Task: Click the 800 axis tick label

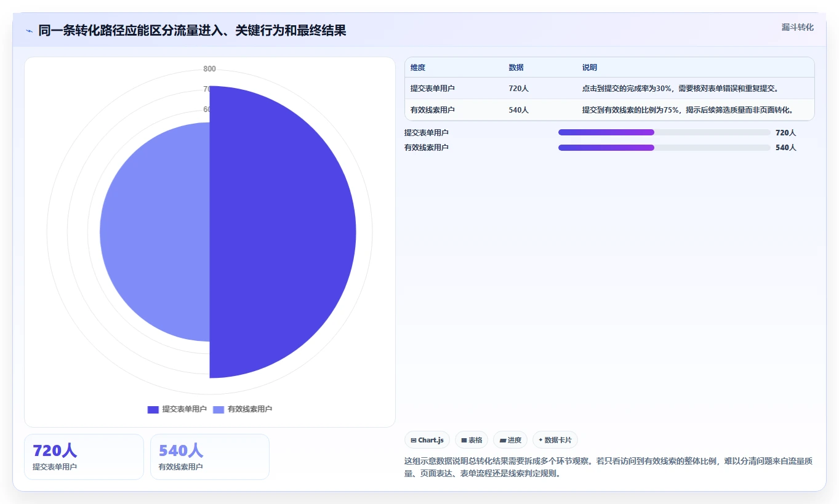Action: coord(209,69)
